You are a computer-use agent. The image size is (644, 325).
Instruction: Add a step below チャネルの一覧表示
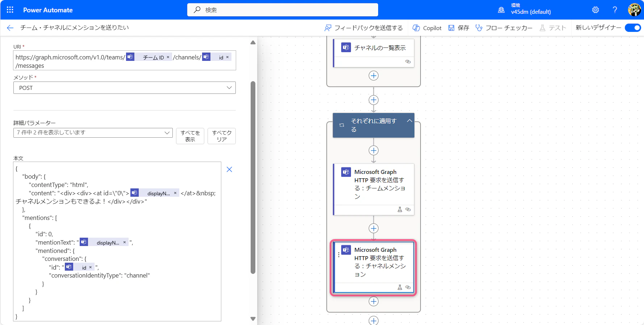pyautogui.click(x=373, y=75)
